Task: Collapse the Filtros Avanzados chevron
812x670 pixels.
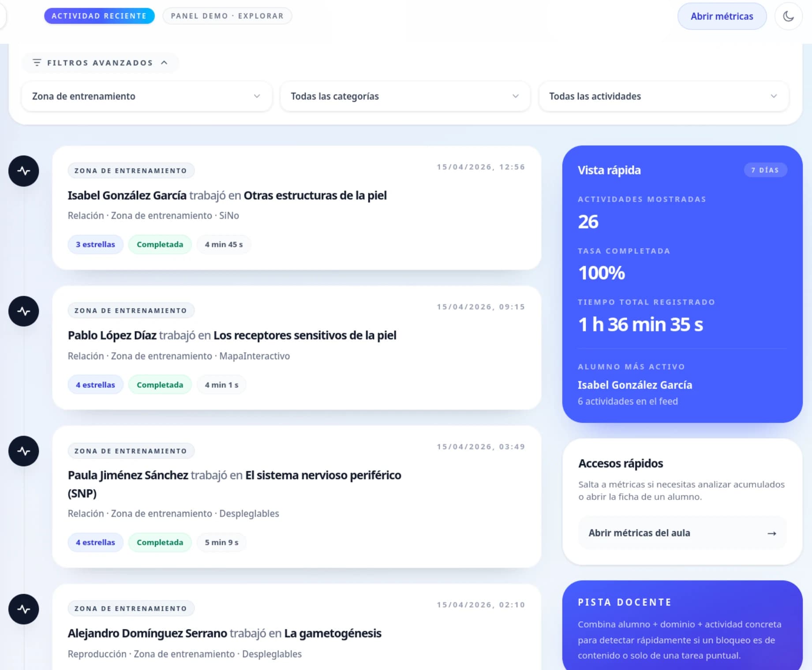Action: tap(165, 63)
